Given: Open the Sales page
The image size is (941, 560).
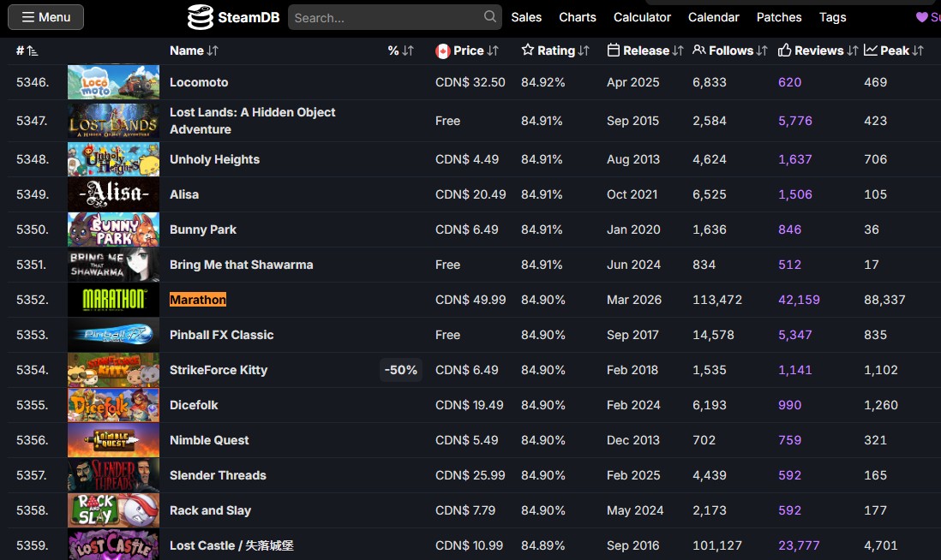Looking at the screenshot, I should (x=526, y=17).
